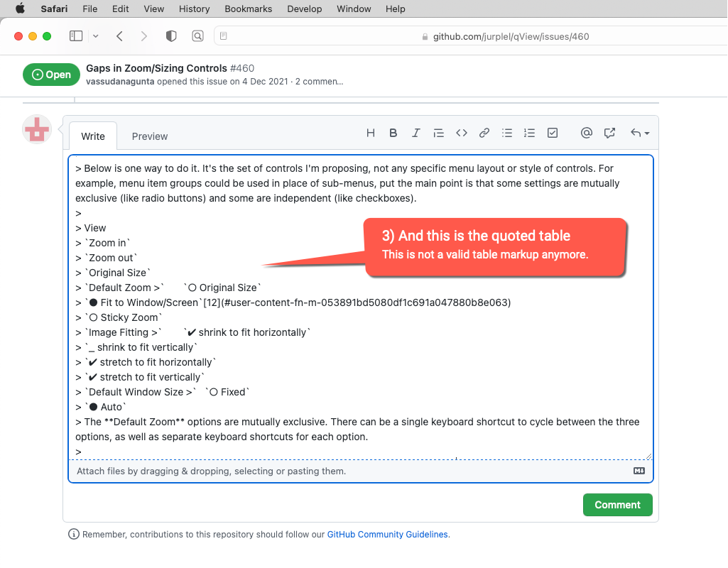Apply heading formatting in the comment toolbar

[370, 133]
